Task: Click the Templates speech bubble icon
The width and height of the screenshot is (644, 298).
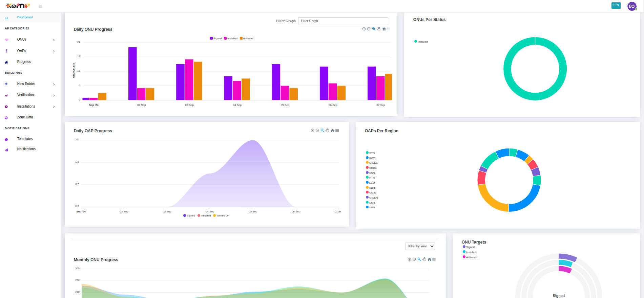Action: (x=6, y=139)
